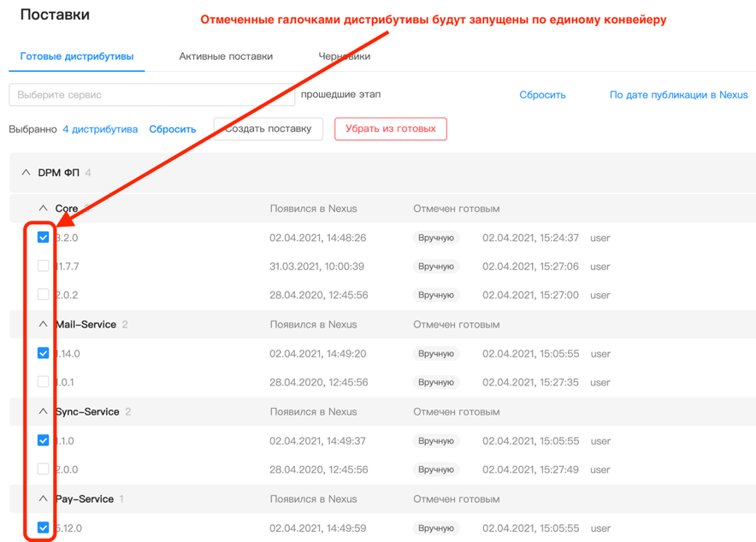Viewport: 756px width, 542px height.
Task: Uncheck Core distribution published 02.04.2021 14:48:26
Action: pos(43,238)
